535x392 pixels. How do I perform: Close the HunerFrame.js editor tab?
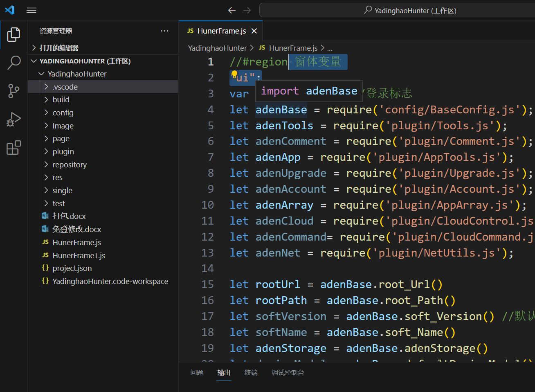click(254, 31)
